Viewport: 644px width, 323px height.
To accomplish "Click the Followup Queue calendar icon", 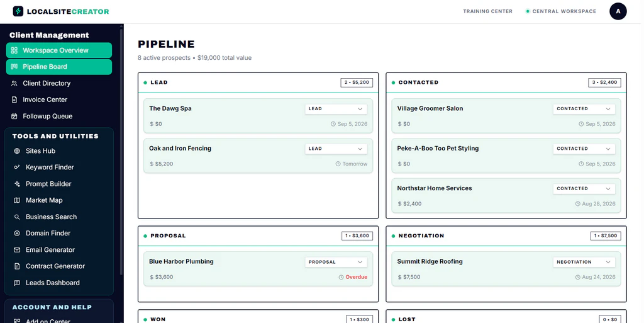I will point(14,116).
